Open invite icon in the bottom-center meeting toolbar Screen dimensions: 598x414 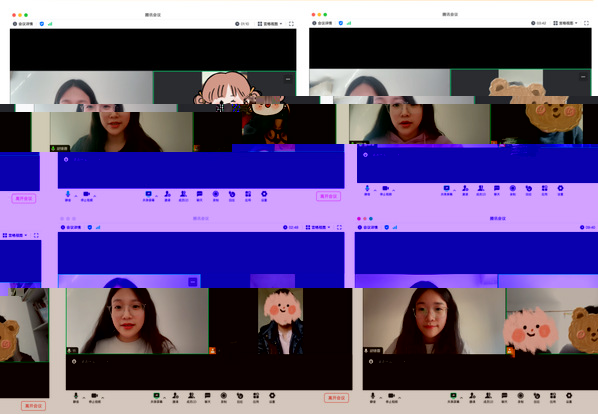175,397
